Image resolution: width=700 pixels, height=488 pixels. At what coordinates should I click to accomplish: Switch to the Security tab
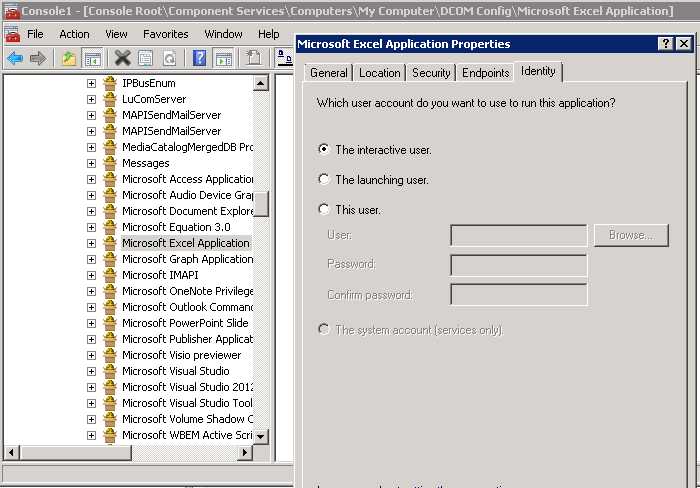(x=431, y=73)
